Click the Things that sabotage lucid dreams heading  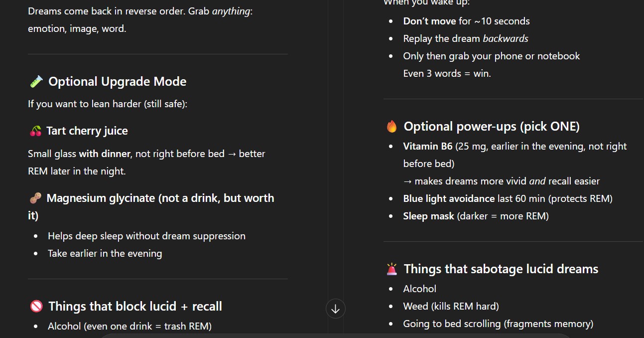point(501,269)
